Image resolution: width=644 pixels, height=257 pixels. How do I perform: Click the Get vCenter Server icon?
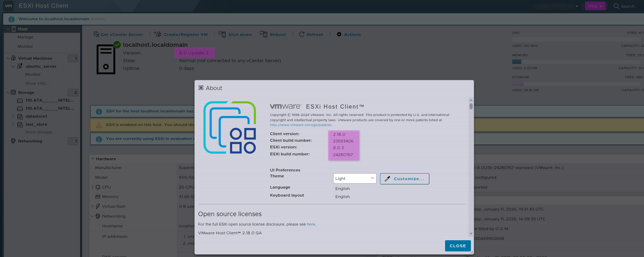[x=96, y=34]
